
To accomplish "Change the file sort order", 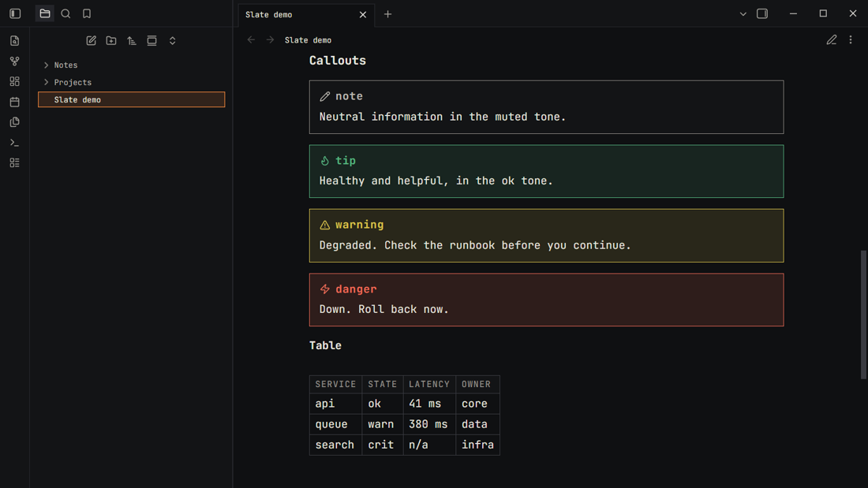I will coord(132,40).
